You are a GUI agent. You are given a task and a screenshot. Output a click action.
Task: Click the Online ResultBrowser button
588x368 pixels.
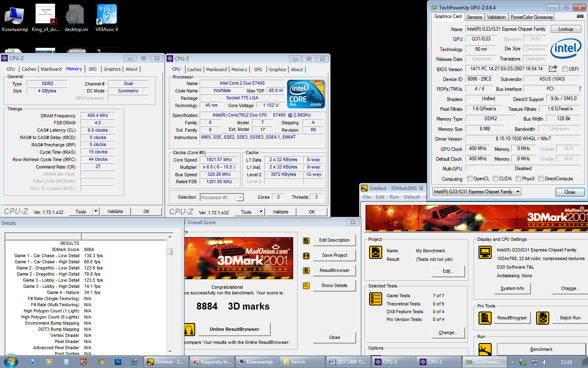234,329
